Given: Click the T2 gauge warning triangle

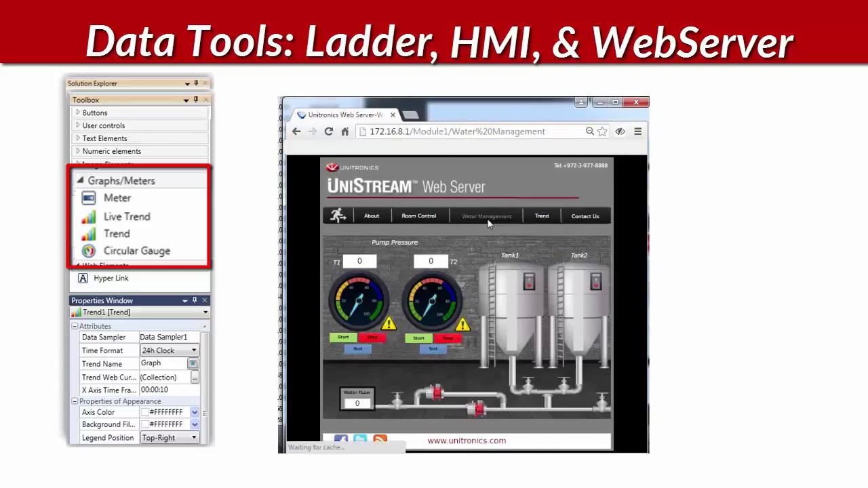Looking at the screenshot, I should [462, 325].
